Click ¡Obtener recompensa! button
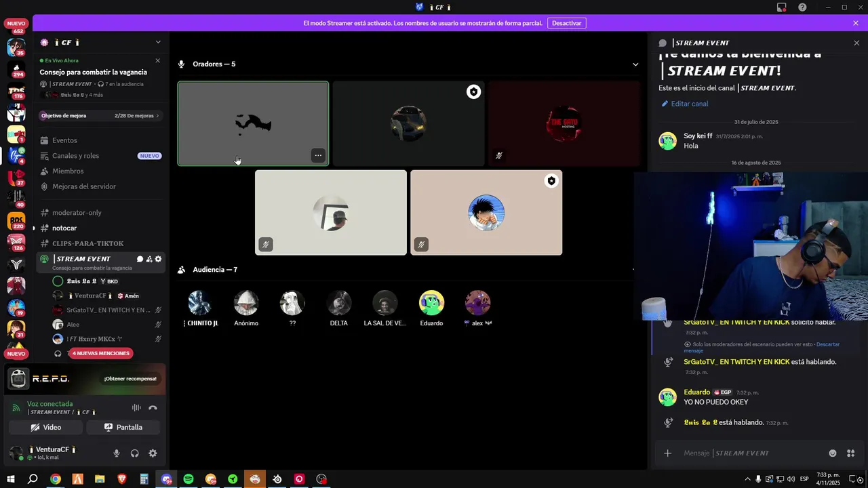The width and height of the screenshot is (868, 488). 130,379
